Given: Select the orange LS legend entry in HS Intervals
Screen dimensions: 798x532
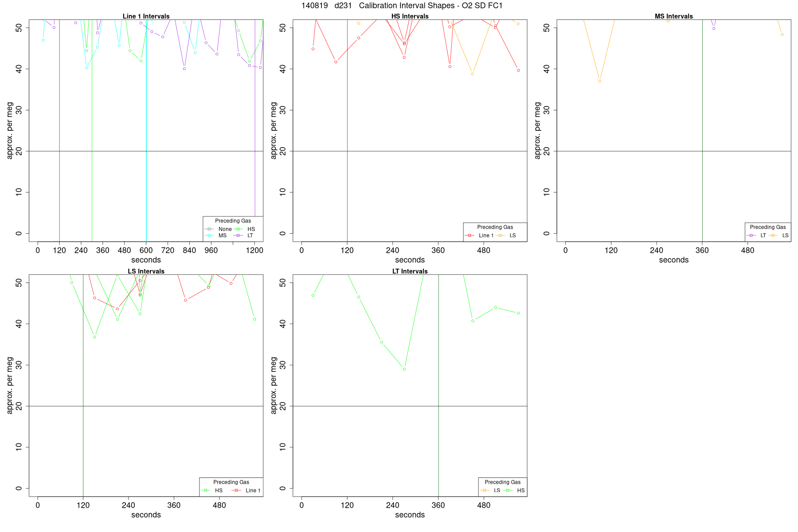Looking at the screenshot, I should pos(506,235).
